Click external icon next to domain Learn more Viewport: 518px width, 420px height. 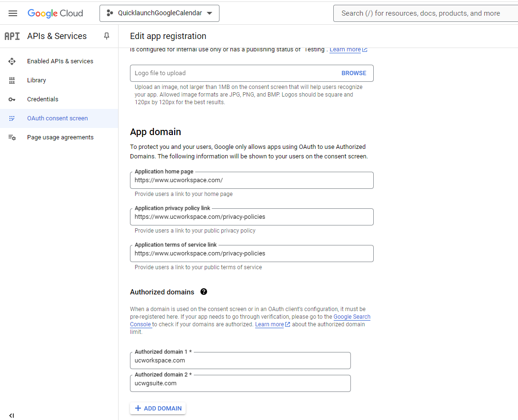coord(288,324)
